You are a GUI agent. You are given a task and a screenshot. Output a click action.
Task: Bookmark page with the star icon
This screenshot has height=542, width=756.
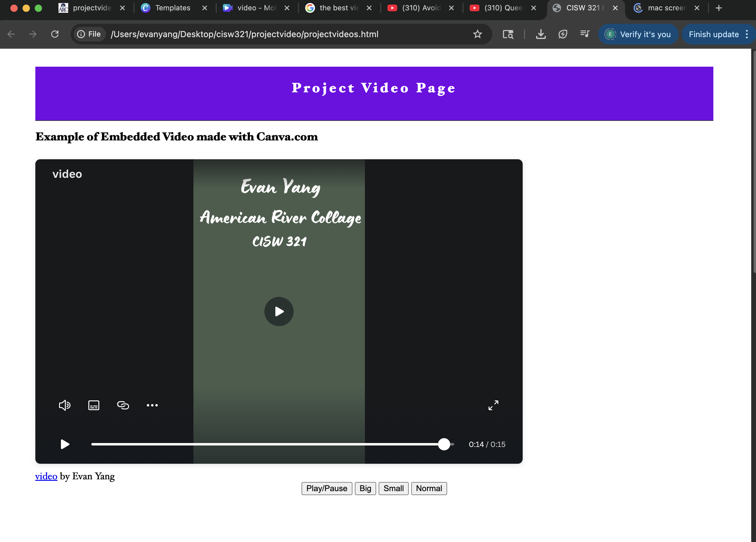pyautogui.click(x=477, y=34)
